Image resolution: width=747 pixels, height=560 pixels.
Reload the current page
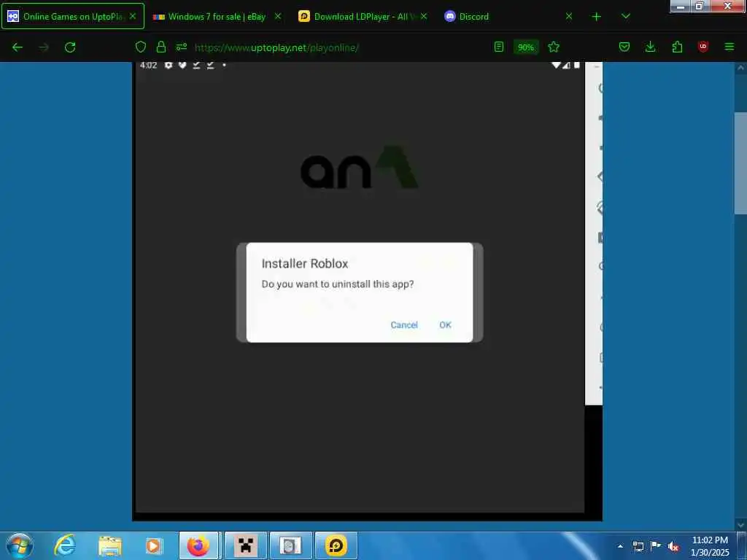point(70,47)
